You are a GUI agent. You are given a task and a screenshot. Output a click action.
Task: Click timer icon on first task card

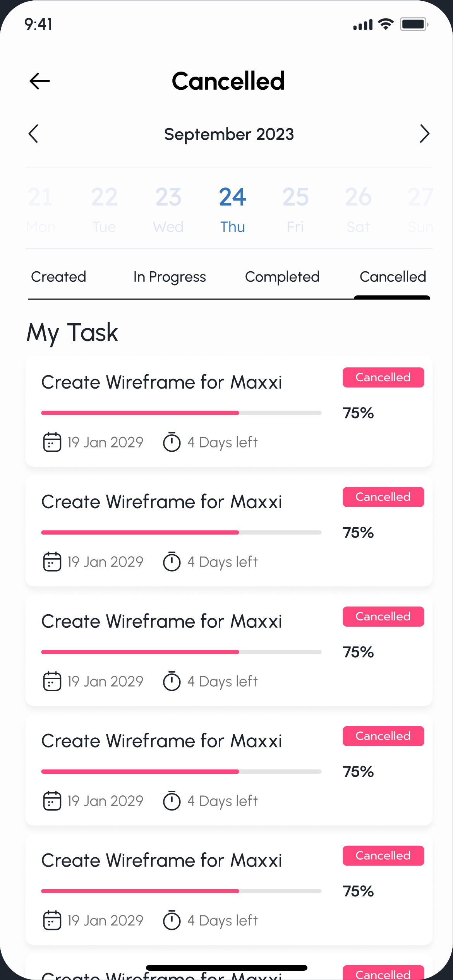coord(172,442)
